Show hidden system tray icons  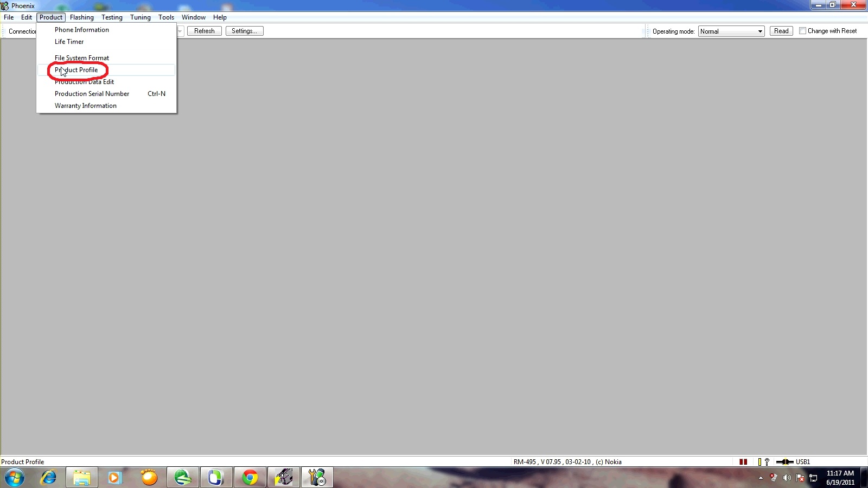761,478
